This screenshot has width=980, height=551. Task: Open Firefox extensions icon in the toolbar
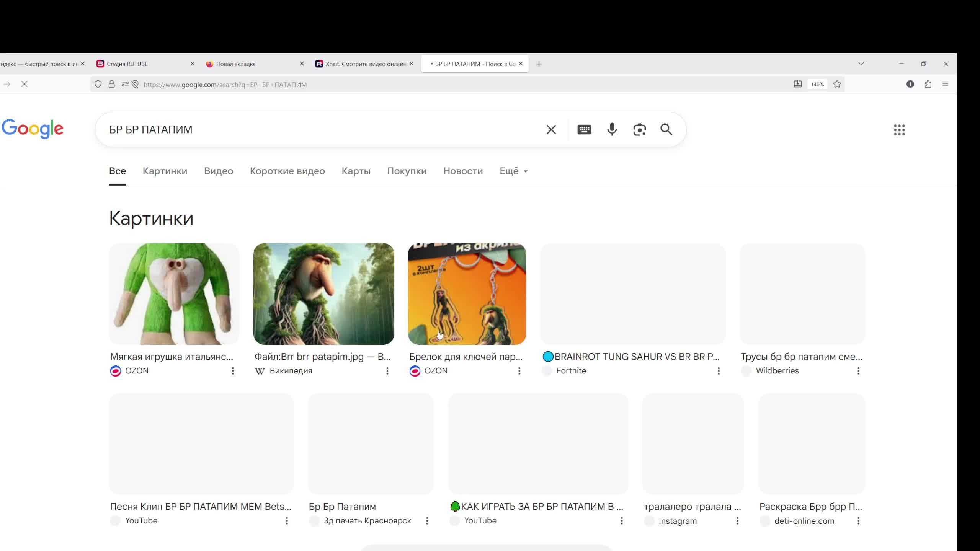[928, 84]
